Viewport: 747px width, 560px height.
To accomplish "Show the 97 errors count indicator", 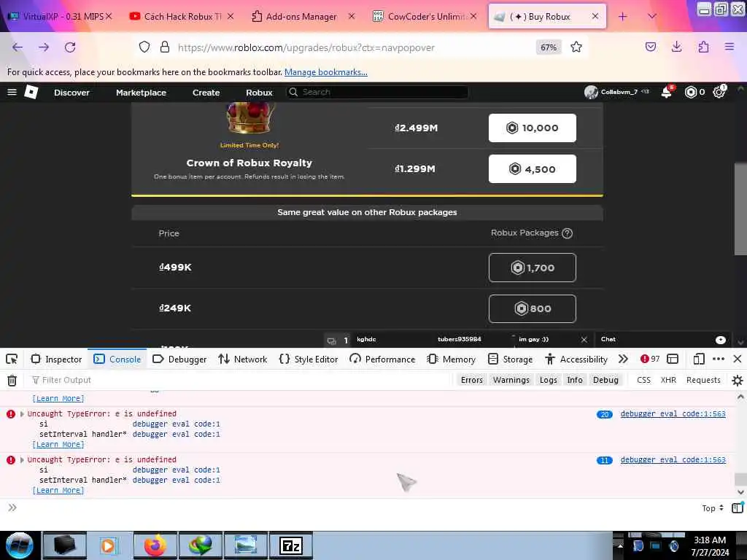I will [x=650, y=359].
